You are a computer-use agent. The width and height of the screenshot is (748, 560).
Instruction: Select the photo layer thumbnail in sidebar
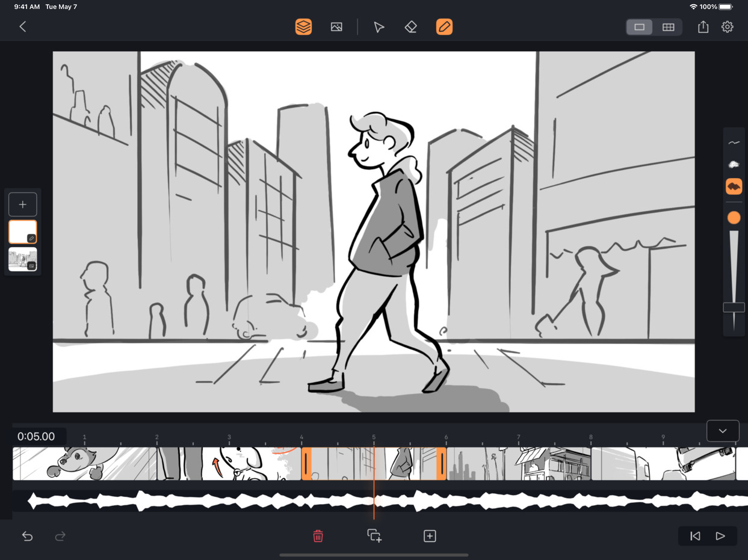[x=22, y=259]
